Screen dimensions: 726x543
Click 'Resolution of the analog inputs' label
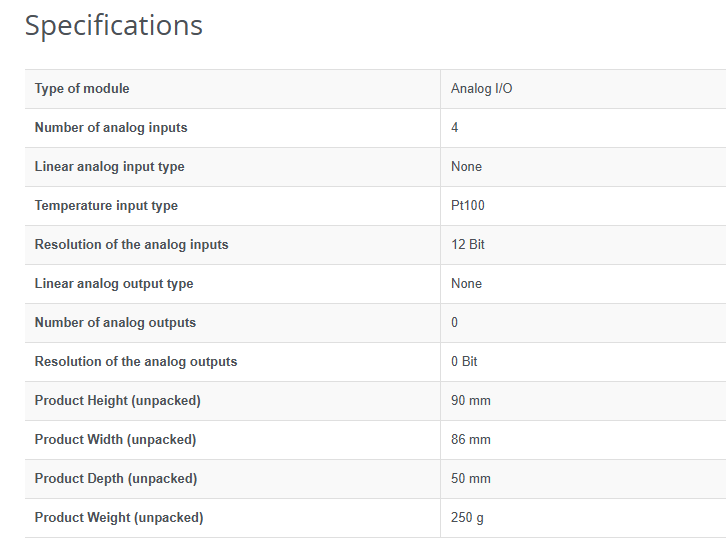(x=131, y=245)
